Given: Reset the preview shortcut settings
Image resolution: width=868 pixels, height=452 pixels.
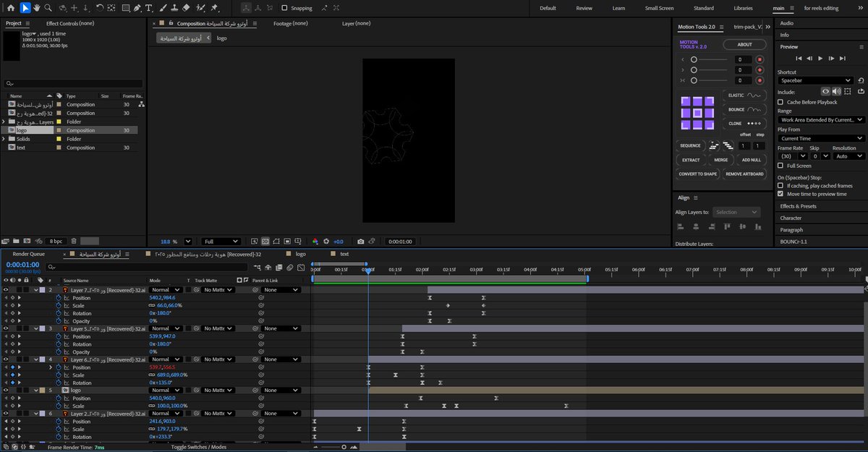Looking at the screenshot, I should (x=861, y=80).
